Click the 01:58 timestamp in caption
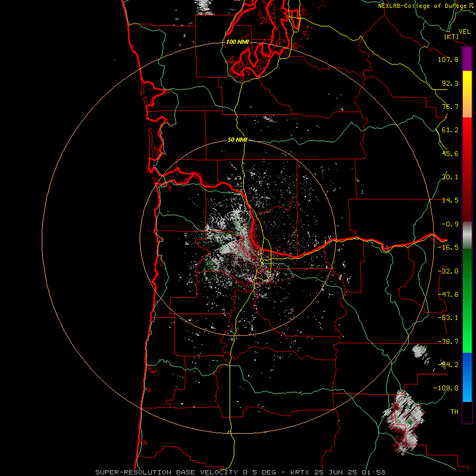Image resolution: width=476 pixels, height=476 pixels. click(374, 472)
